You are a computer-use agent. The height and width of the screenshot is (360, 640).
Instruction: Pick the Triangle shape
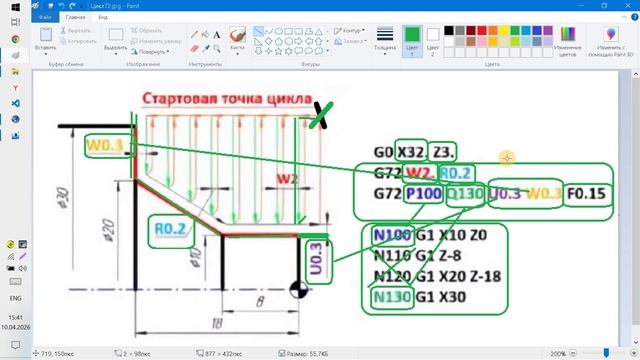point(318,31)
